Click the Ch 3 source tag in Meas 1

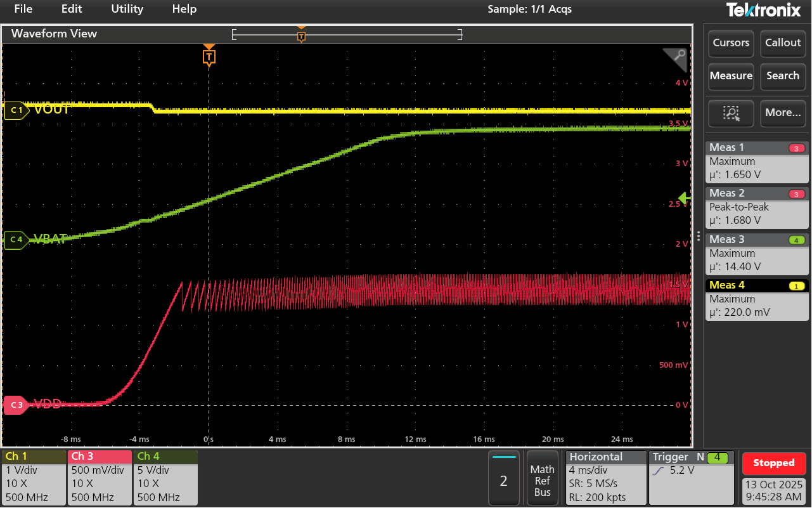pos(796,148)
